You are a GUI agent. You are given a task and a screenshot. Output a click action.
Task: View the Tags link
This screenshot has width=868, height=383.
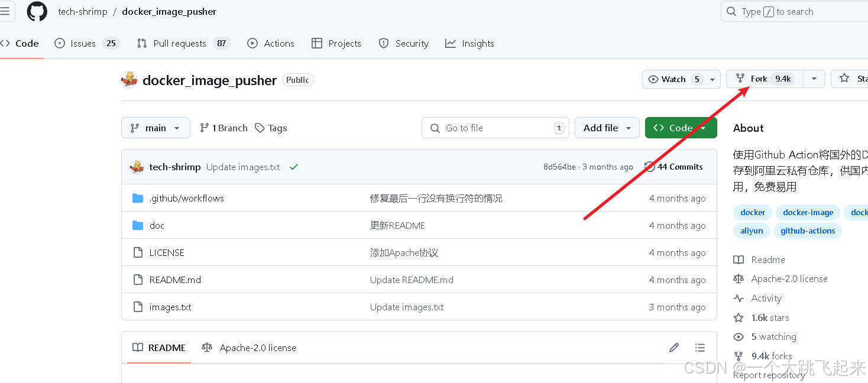[271, 128]
